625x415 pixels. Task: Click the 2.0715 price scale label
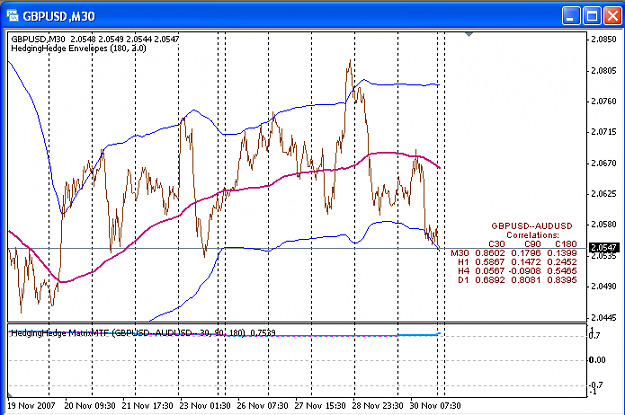[x=604, y=132]
